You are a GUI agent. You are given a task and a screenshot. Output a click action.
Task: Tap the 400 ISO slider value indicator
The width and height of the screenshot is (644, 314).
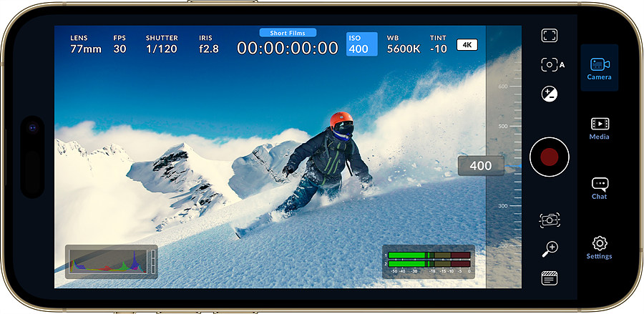(x=481, y=166)
